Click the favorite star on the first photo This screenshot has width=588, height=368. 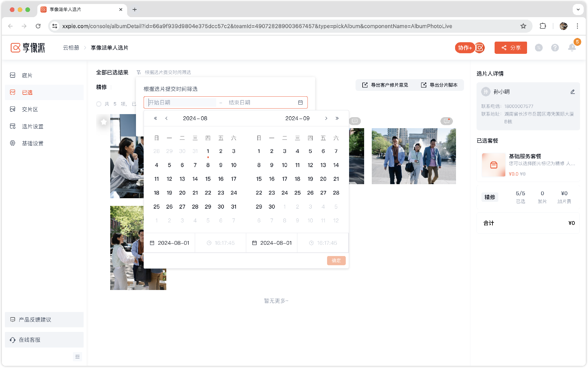point(104,122)
